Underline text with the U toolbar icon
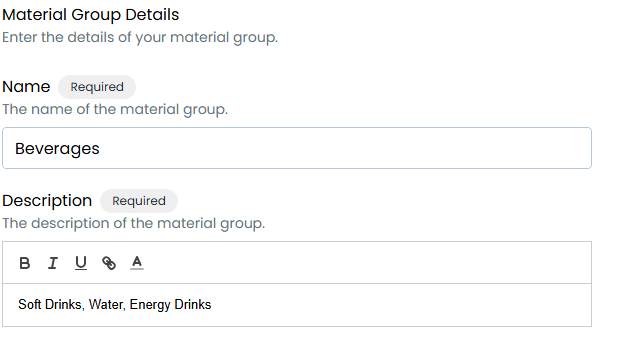 pos(81,263)
